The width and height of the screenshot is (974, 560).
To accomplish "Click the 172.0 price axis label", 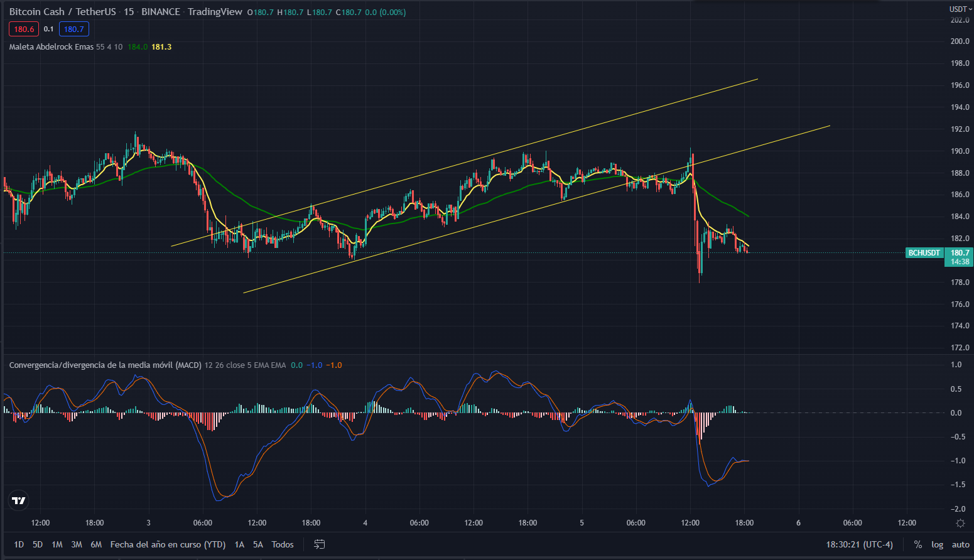I will point(960,348).
